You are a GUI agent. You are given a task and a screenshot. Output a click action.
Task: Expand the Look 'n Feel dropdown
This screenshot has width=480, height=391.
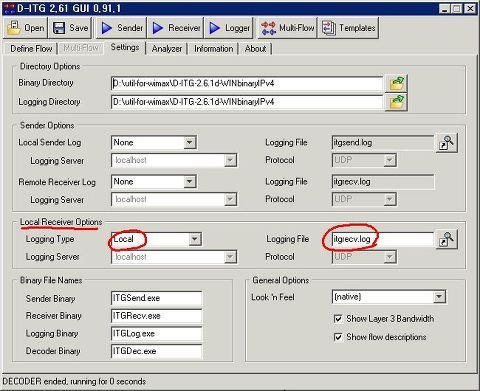(439, 297)
